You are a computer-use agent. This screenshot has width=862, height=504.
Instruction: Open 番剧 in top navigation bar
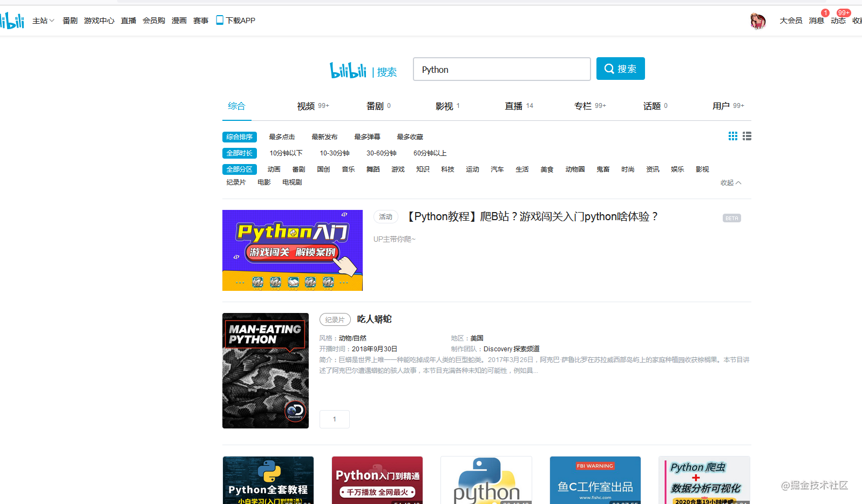[x=70, y=21]
